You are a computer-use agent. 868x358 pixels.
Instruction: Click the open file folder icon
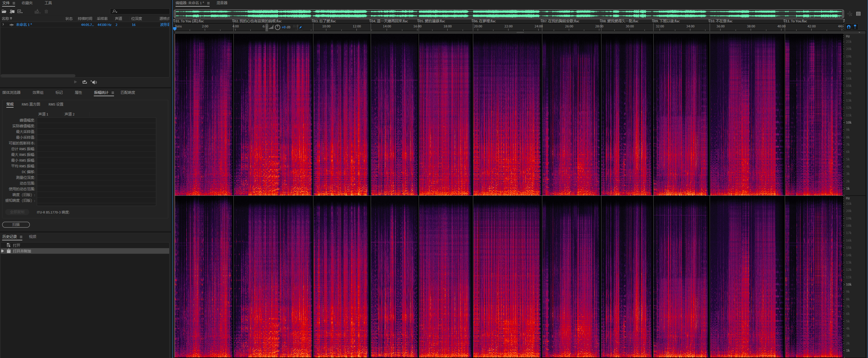click(4, 11)
